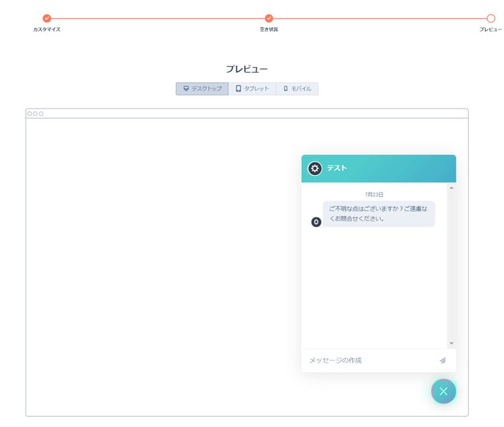Click the テスト chat header title

pyautogui.click(x=337, y=168)
